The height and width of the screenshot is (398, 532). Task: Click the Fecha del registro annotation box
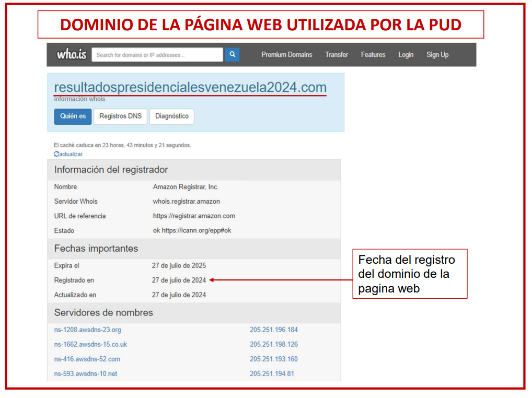click(410, 274)
